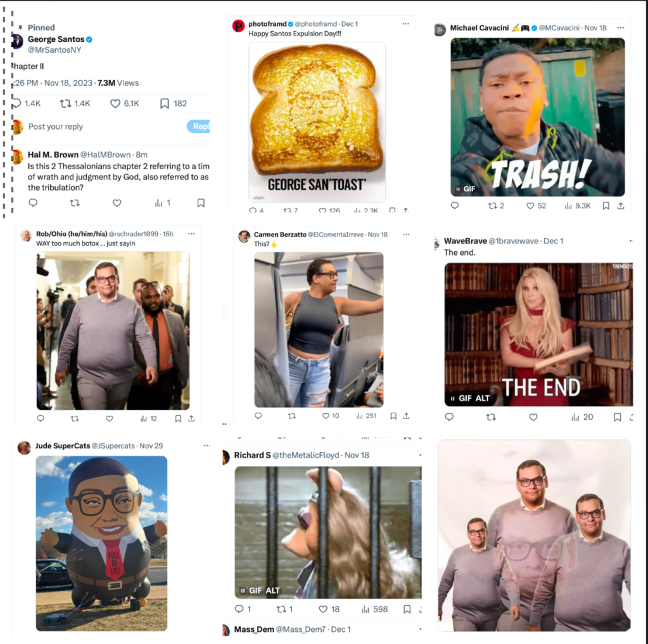Screen dimensions: 648x644
Task: Pause the THE END GIF
Action: click(x=452, y=398)
